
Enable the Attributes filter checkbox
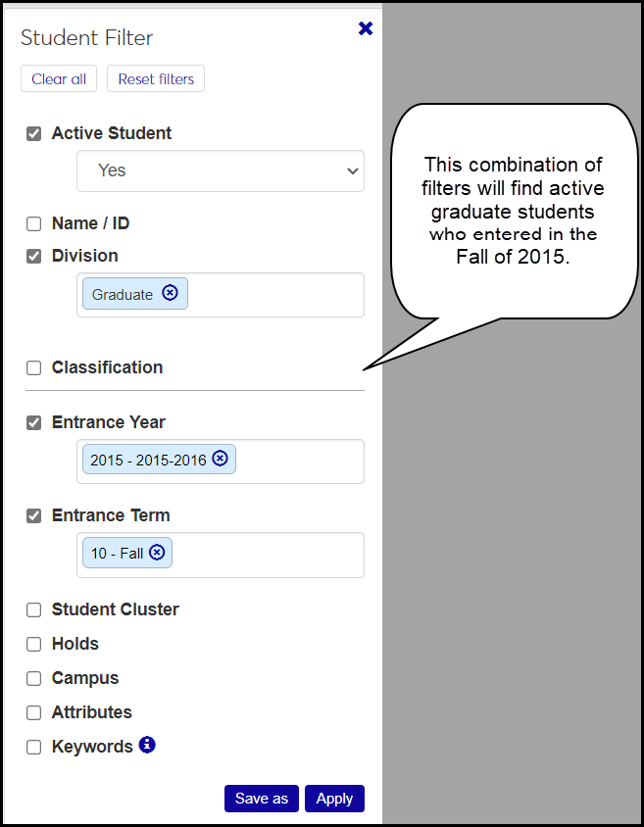point(34,712)
